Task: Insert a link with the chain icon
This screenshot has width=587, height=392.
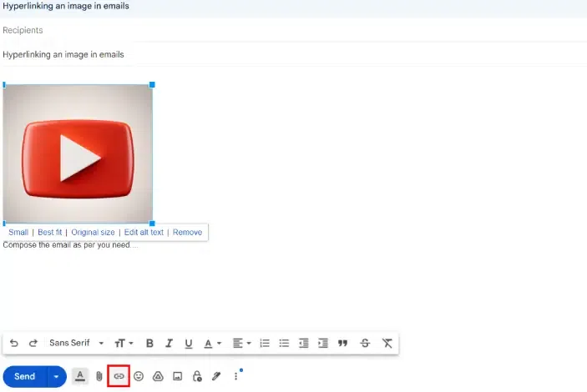Action: click(119, 376)
